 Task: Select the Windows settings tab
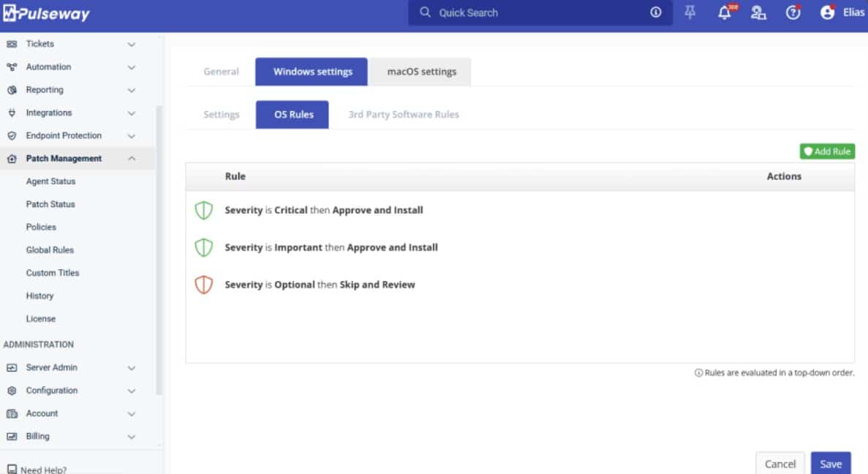click(312, 72)
